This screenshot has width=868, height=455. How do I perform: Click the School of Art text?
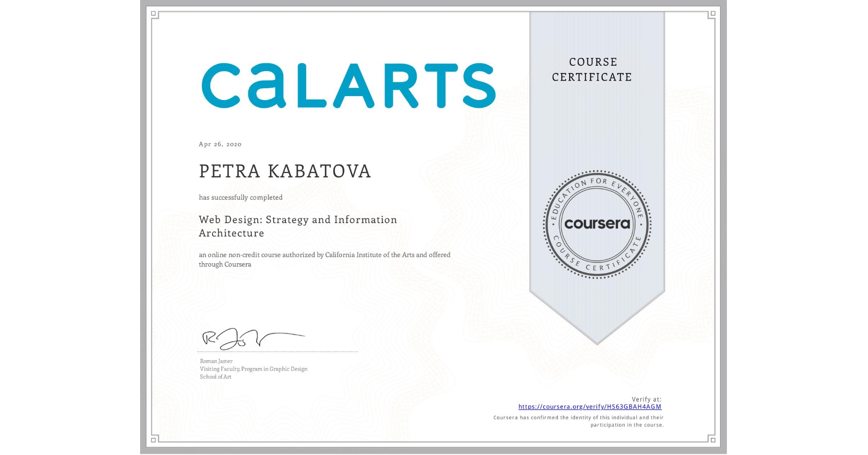pyautogui.click(x=216, y=377)
